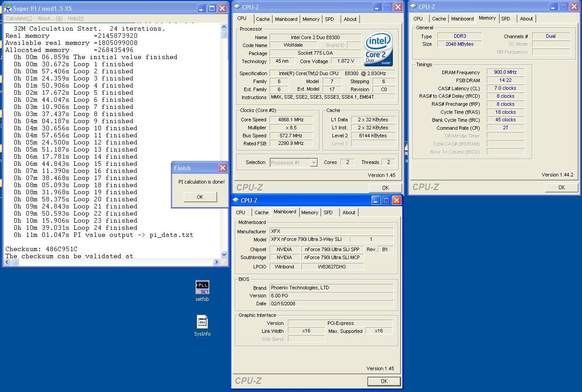Click the memory Type field DDR3
Viewport: 582px width, 392px height.
[x=459, y=36]
